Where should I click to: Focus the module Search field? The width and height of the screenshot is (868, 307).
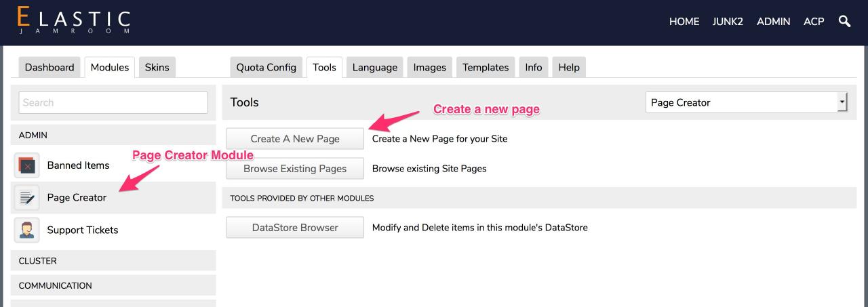pos(113,103)
